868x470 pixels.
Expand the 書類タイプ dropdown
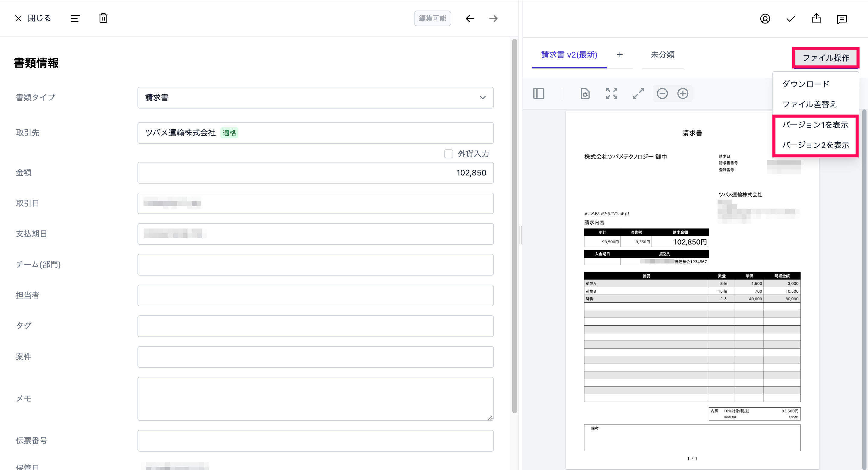pos(315,98)
